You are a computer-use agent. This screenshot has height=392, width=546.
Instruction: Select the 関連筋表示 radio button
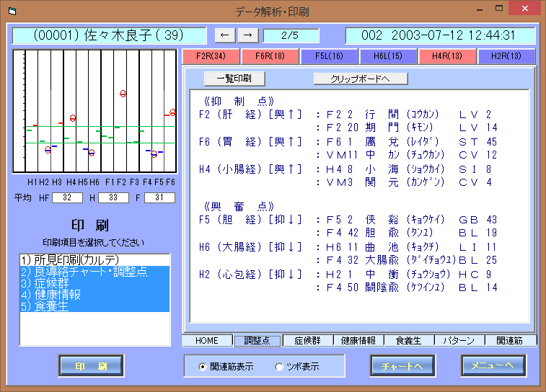[203, 367]
